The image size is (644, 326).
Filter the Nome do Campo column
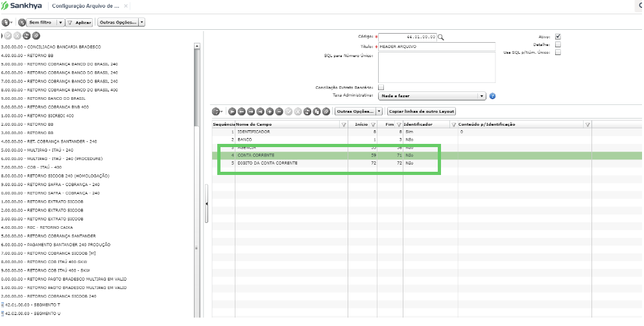344,124
